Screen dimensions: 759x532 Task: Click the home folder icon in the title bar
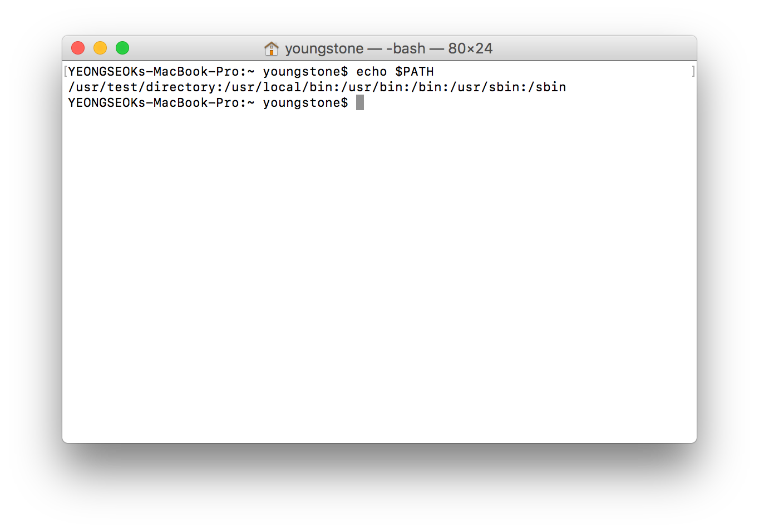(271, 48)
